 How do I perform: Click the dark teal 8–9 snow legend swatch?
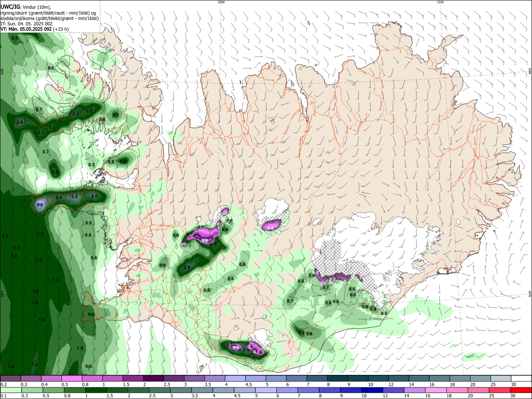[337, 378]
